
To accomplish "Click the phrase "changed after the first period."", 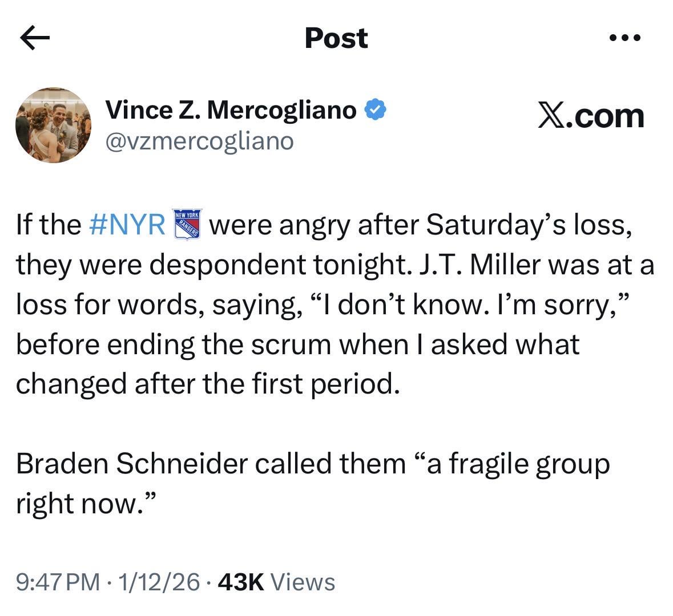I will click(x=205, y=384).
